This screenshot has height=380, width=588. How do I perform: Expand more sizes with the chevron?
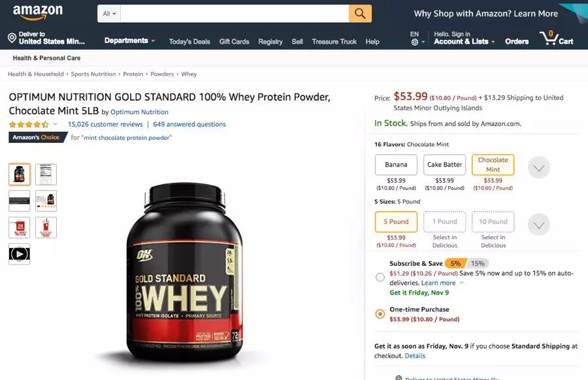click(539, 225)
